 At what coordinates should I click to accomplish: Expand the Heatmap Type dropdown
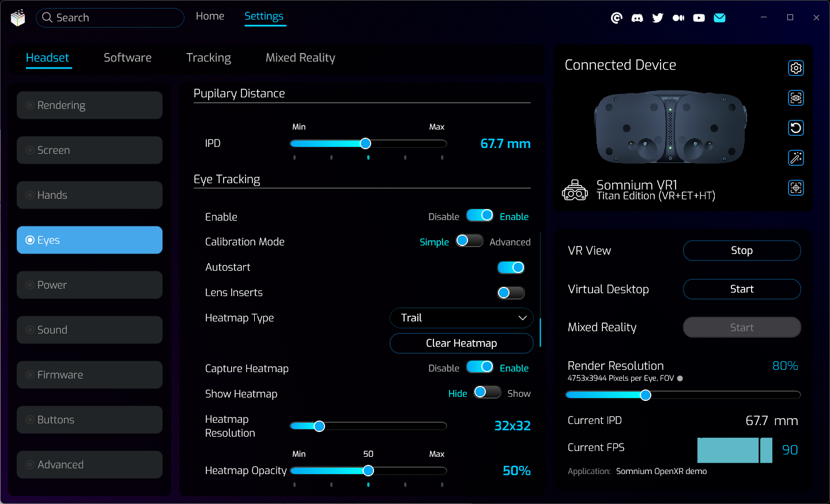[461, 318]
